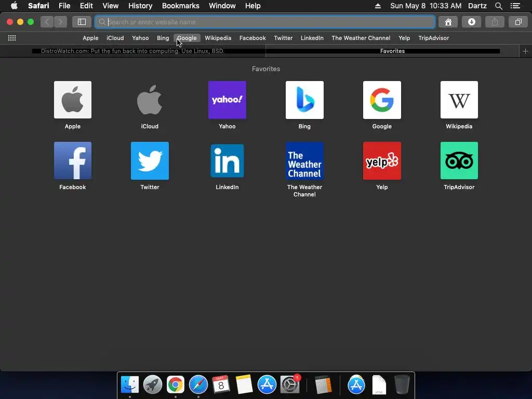This screenshot has height=399, width=532.
Task: Open Finder from the Dock
Action: tap(130, 384)
